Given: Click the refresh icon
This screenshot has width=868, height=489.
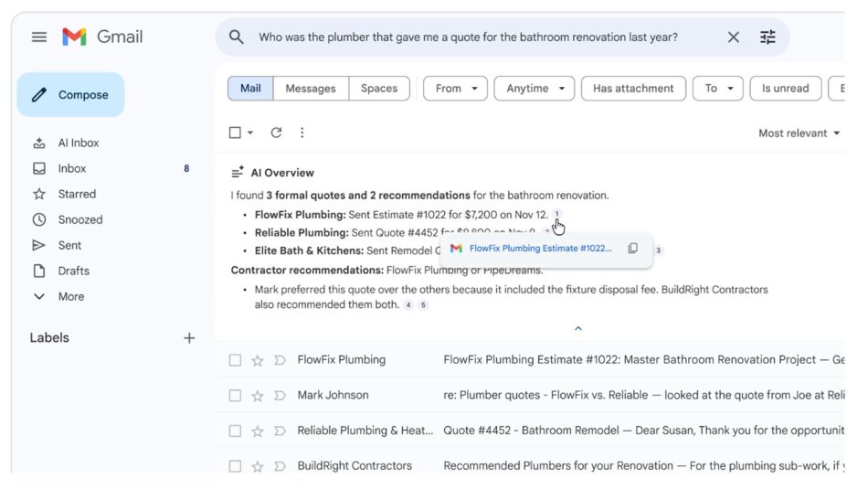Looking at the screenshot, I should pos(276,133).
